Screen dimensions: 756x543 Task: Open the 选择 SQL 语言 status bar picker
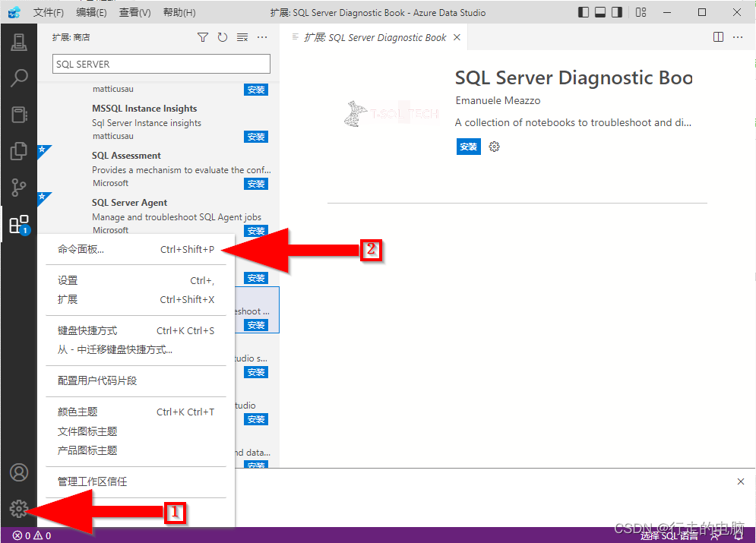pos(669,536)
